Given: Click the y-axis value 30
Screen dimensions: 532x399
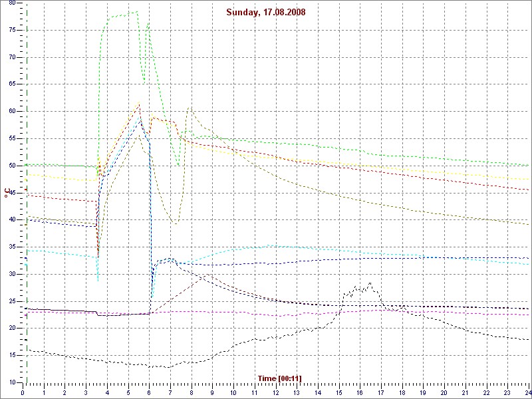Looking at the screenshot, I should click(x=12, y=274).
